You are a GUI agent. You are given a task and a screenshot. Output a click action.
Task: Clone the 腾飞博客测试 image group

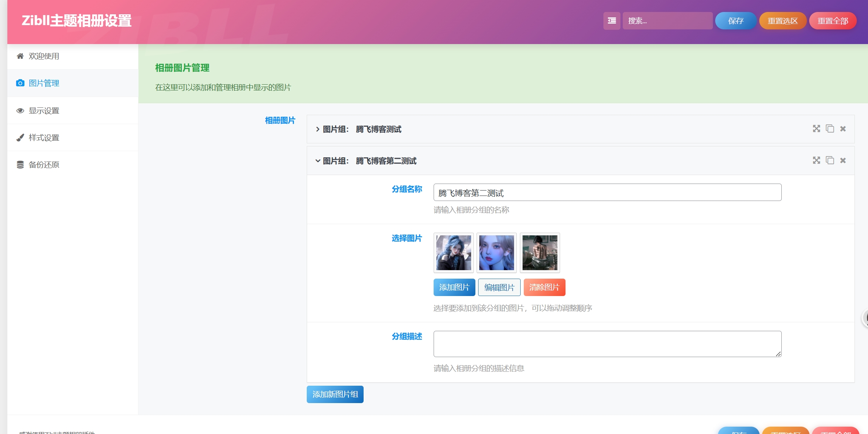pyautogui.click(x=830, y=129)
